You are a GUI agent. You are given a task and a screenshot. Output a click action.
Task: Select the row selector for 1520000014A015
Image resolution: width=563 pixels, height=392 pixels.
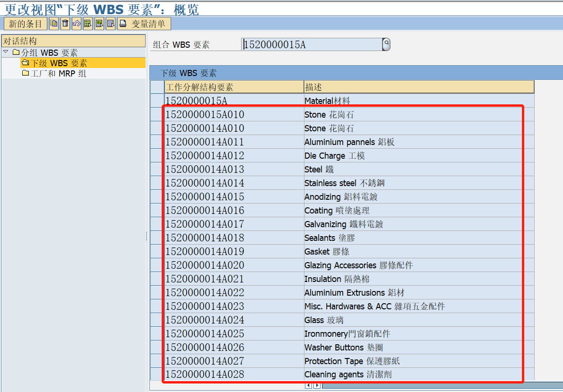pyautogui.click(x=157, y=196)
